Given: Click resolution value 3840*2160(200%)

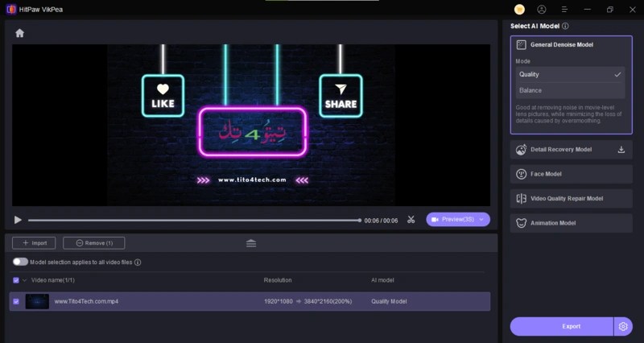Looking at the screenshot, I should (x=328, y=301).
